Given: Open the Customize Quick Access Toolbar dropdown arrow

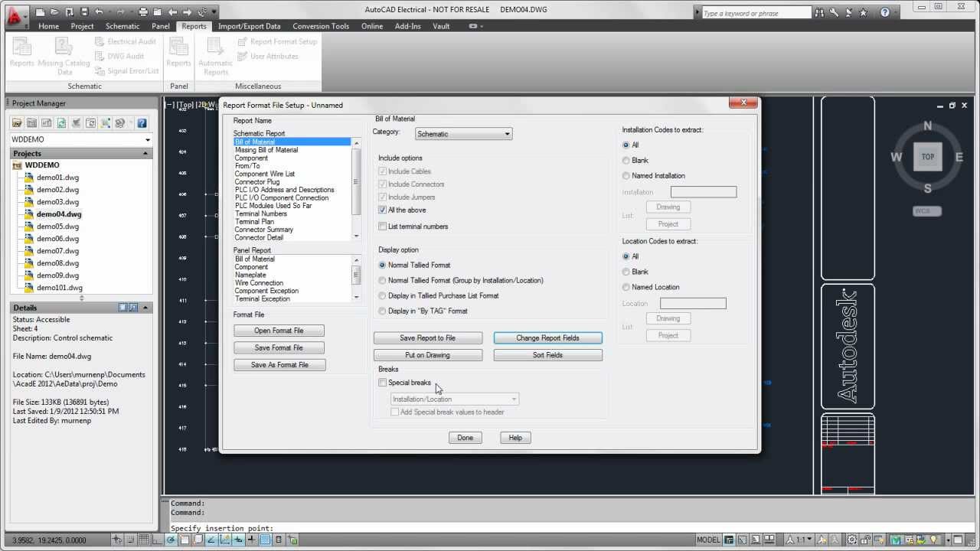Looking at the screenshot, I should [x=214, y=11].
